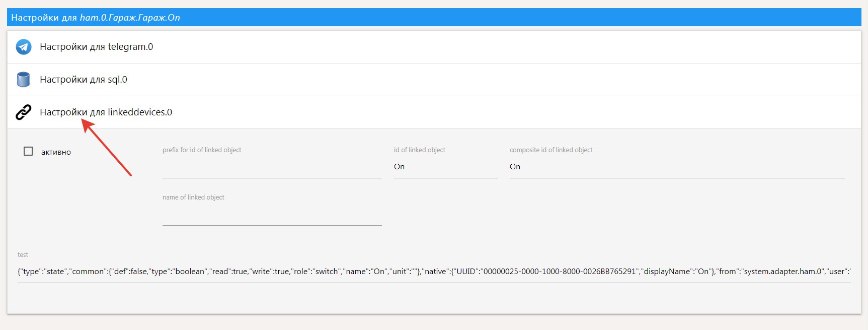Click the linkeddevices chain link icon
Screen dimensions: 868x330
point(24,112)
